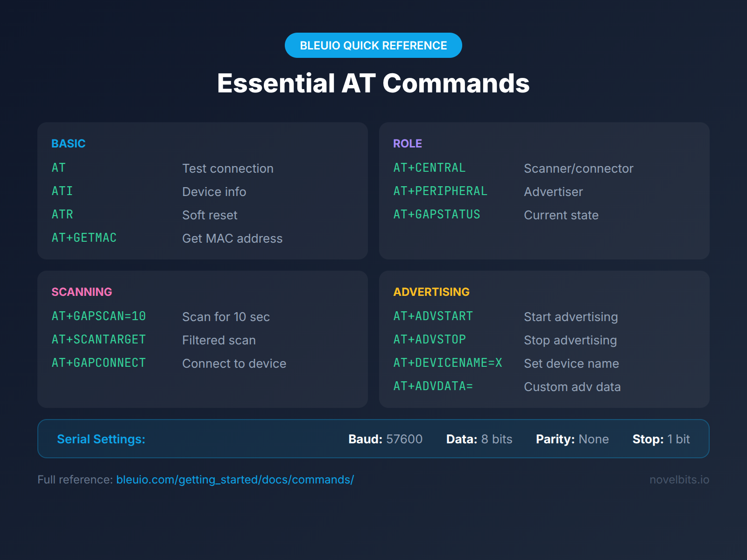Select the AT+GAPSCAN=10 command

tap(99, 316)
